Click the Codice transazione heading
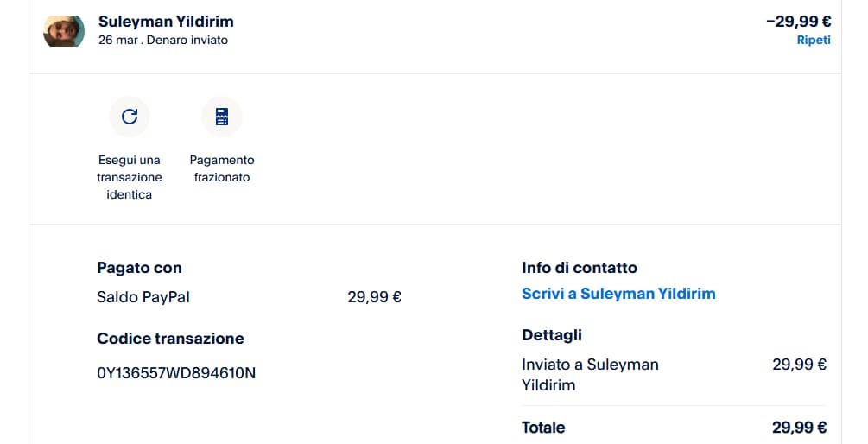This screenshot has height=444, width=868. [x=170, y=339]
